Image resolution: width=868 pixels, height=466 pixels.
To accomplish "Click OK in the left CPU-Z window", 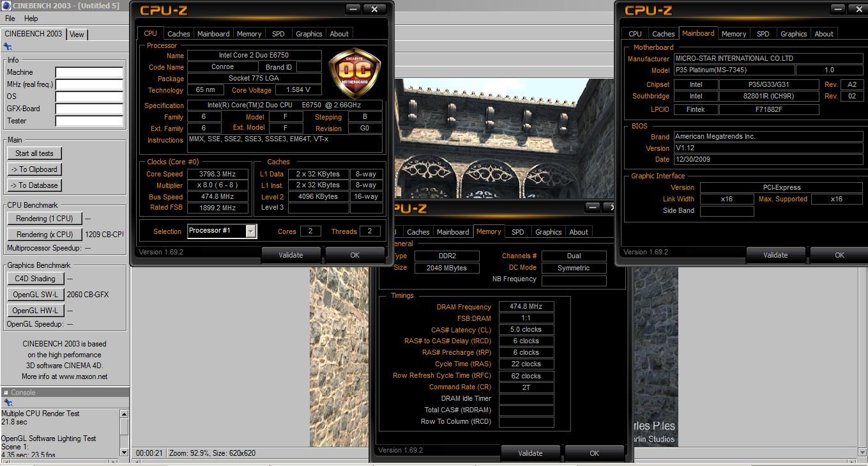I will pos(355,255).
